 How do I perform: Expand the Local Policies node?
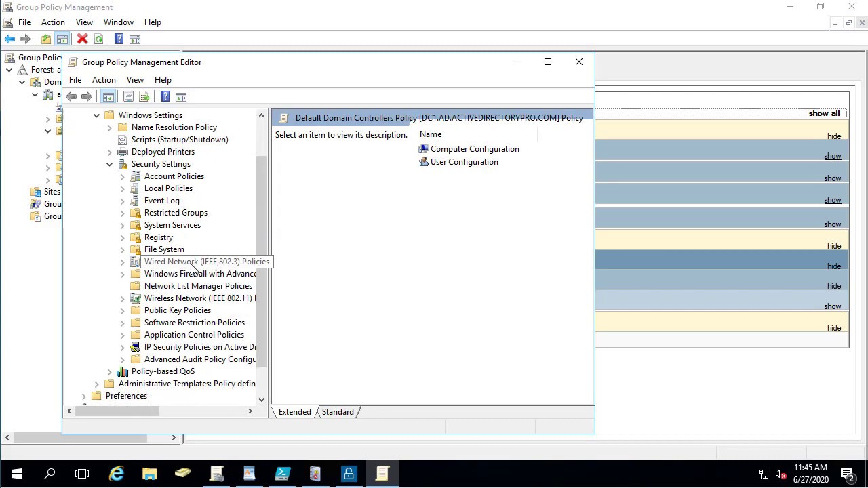[122, 188]
